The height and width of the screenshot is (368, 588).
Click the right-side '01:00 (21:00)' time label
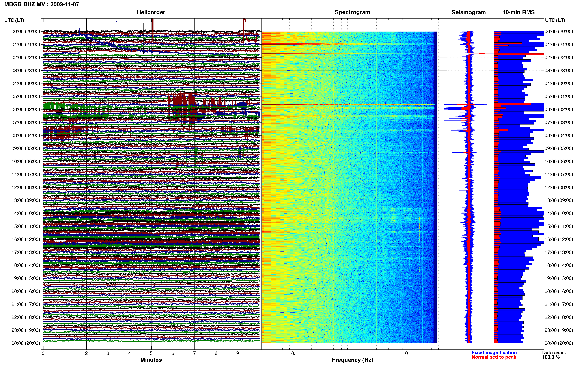coord(559,45)
